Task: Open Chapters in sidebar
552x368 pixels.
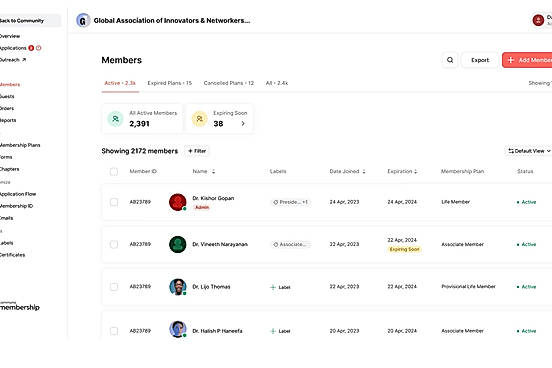Action: [x=10, y=169]
